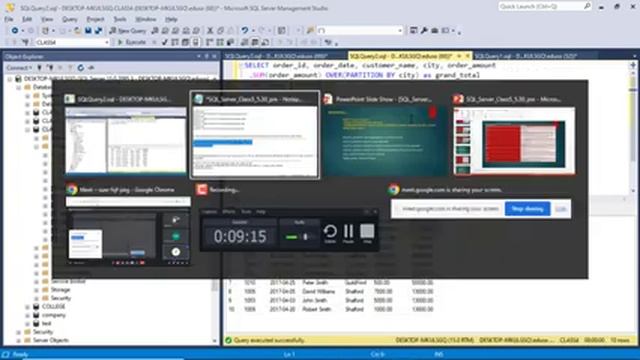Screen dimensions: 640x360
Task: Open the Connect dropdown in Object Explorer
Action: (19, 67)
